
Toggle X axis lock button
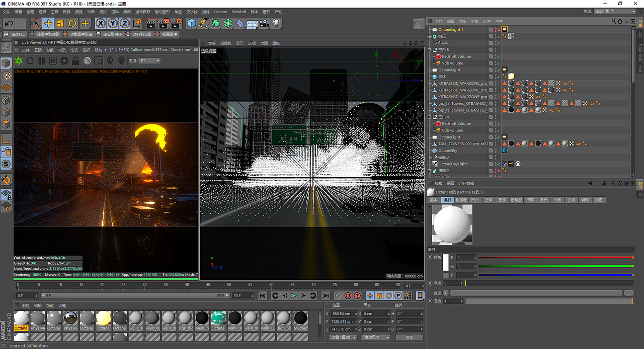pos(101,23)
